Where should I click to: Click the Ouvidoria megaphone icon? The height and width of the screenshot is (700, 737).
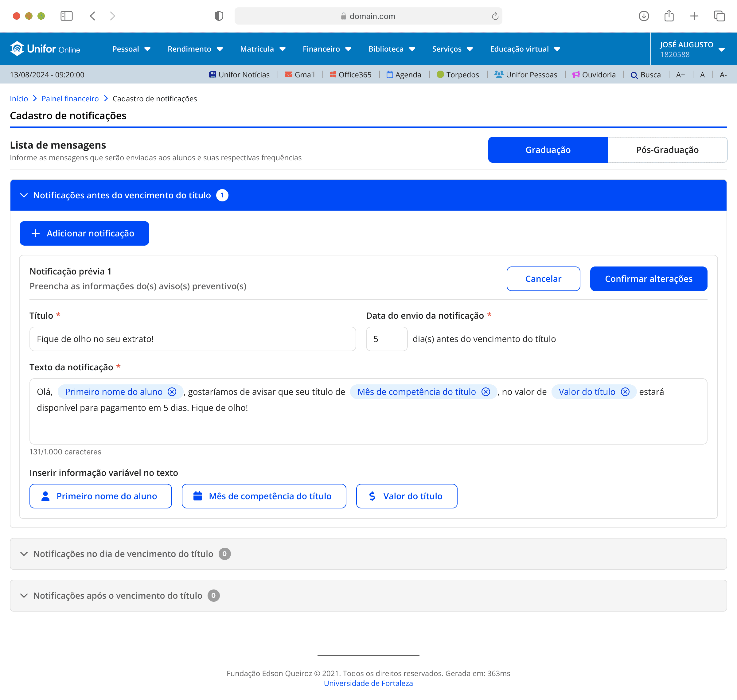coord(576,75)
